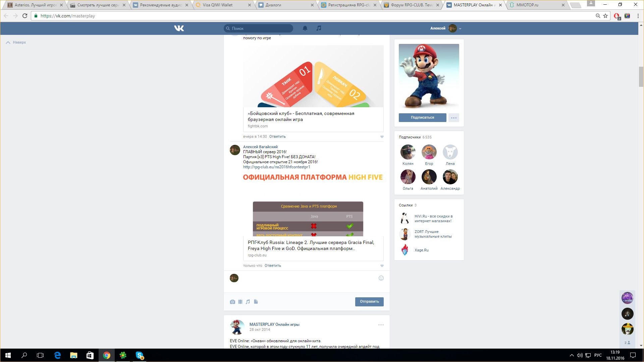
Task: Open File Explorer from the taskbar
Action: click(73, 355)
